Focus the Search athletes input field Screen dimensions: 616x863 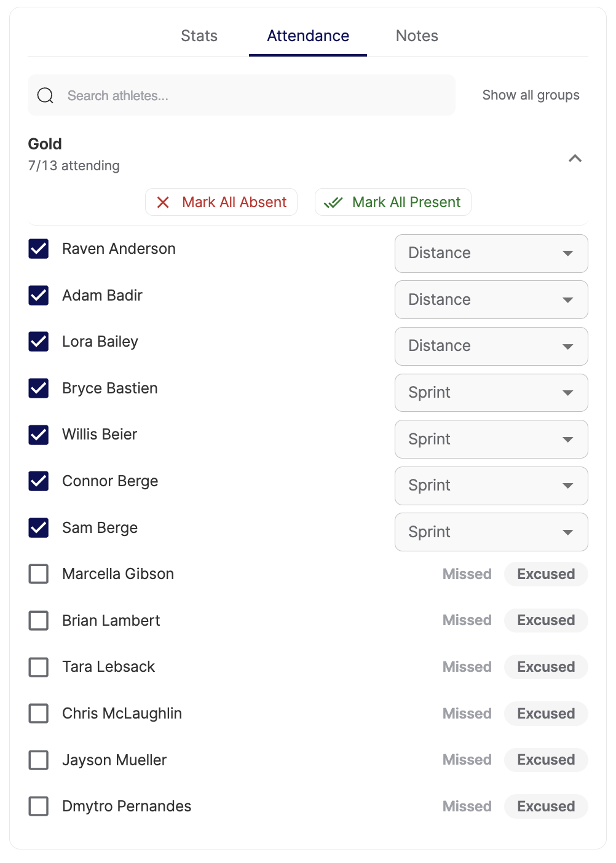pyautogui.click(x=242, y=95)
